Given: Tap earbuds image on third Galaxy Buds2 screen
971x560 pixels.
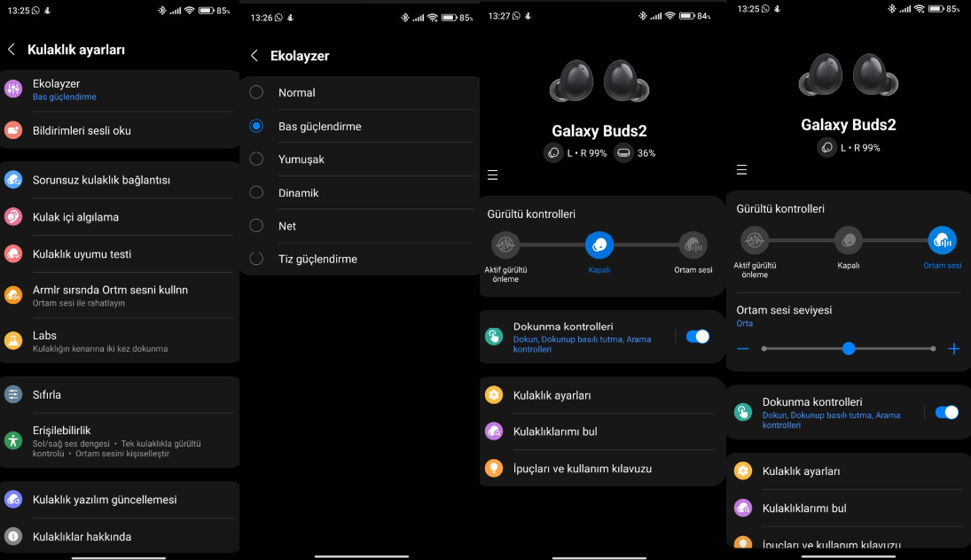Looking at the screenshot, I should (x=599, y=81).
